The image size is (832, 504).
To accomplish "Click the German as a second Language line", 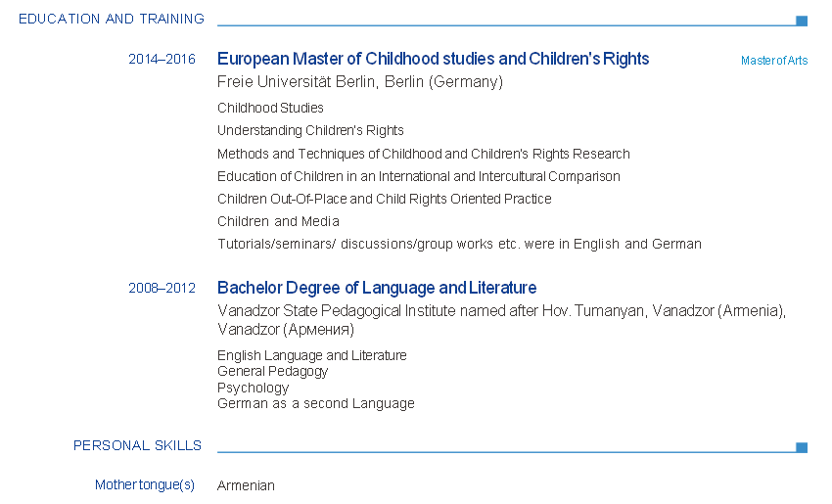I will click(315, 403).
